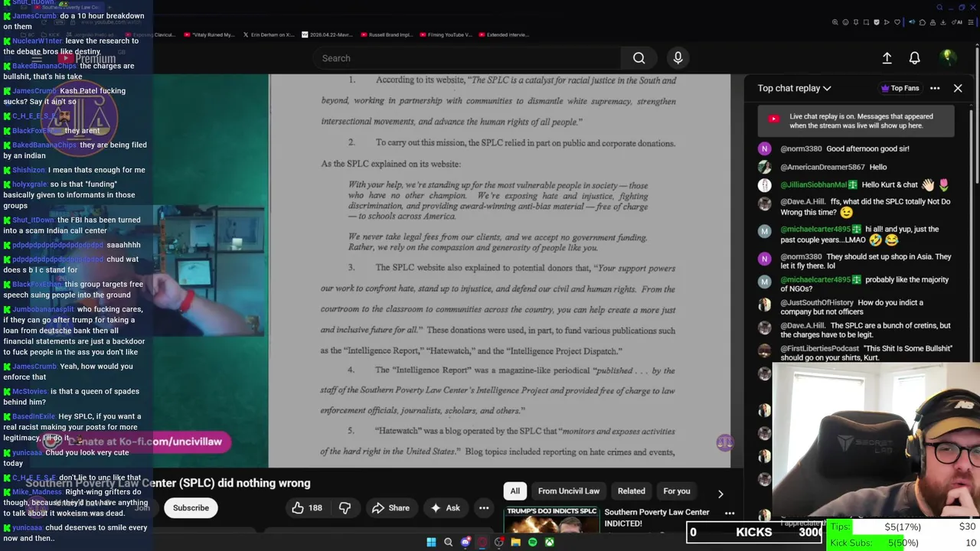Open the AI assistant toolbar icon
This screenshot has width=980, height=551.
[957, 22]
